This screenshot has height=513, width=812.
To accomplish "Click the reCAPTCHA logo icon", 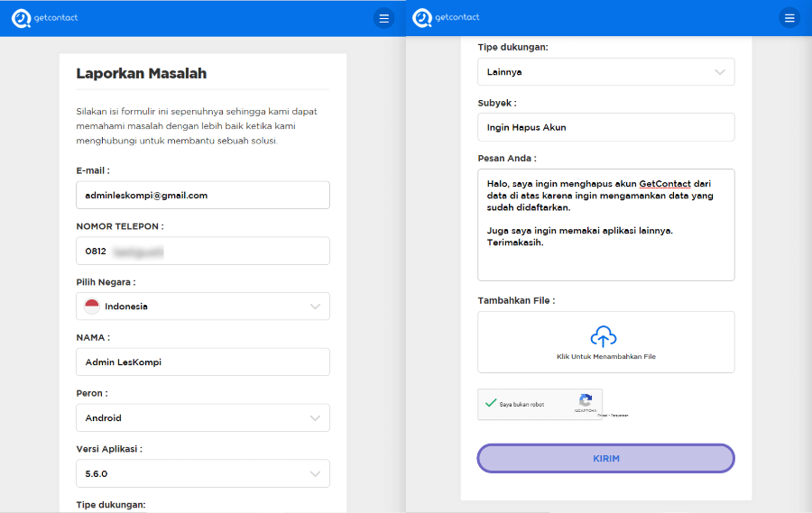I will (x=586, y=399).
